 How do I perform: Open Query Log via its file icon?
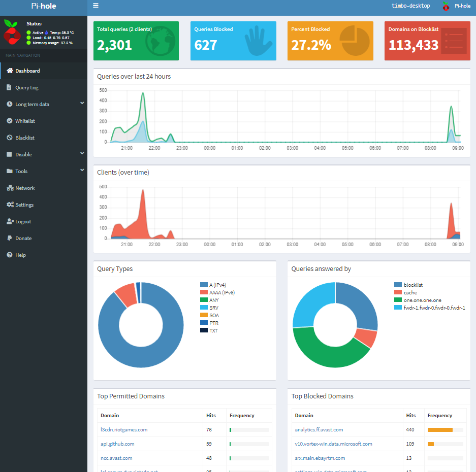point(9,87)
